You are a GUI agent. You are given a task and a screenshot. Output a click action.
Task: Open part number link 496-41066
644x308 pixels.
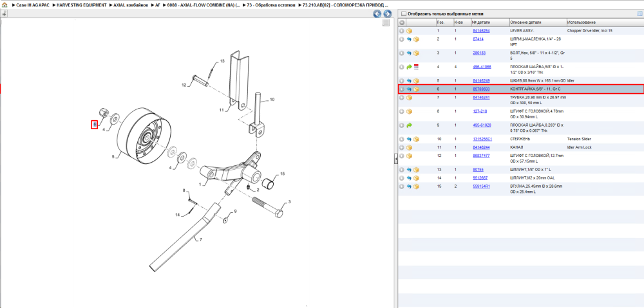point(482,66)
